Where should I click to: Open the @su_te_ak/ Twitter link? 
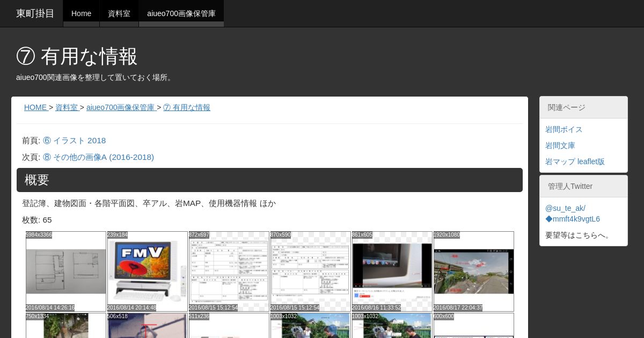pyautogui.click(x=565, y=208)
